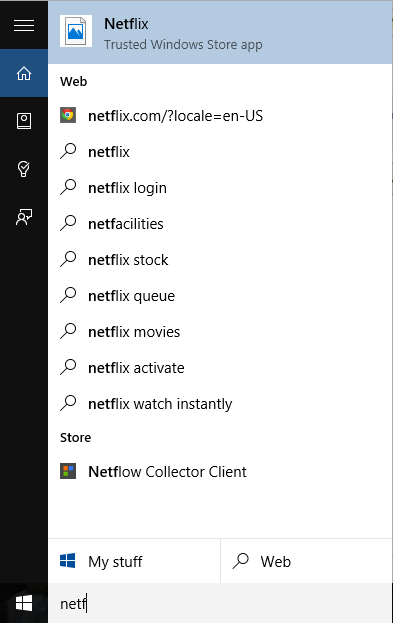The image size is (393, 623).
Task: Open the Feedback person icon
Action: pos(24,217)
